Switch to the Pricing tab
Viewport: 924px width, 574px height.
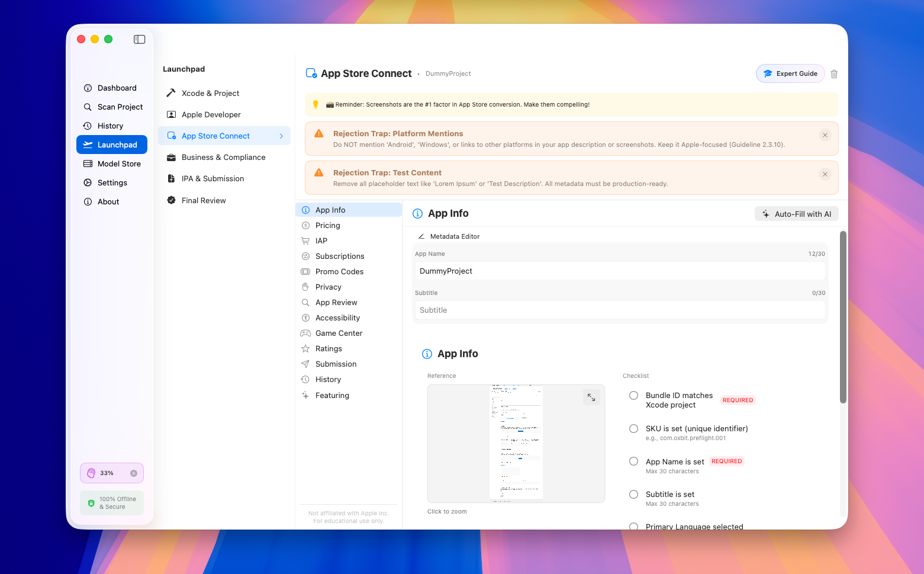(327, 225)
